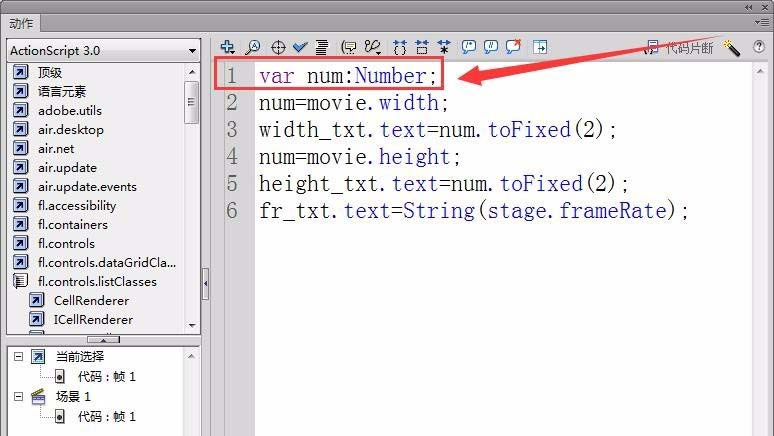Click the auto format lines icon
This screenshot has height=436, width=774.
click(x=322, y=47)
